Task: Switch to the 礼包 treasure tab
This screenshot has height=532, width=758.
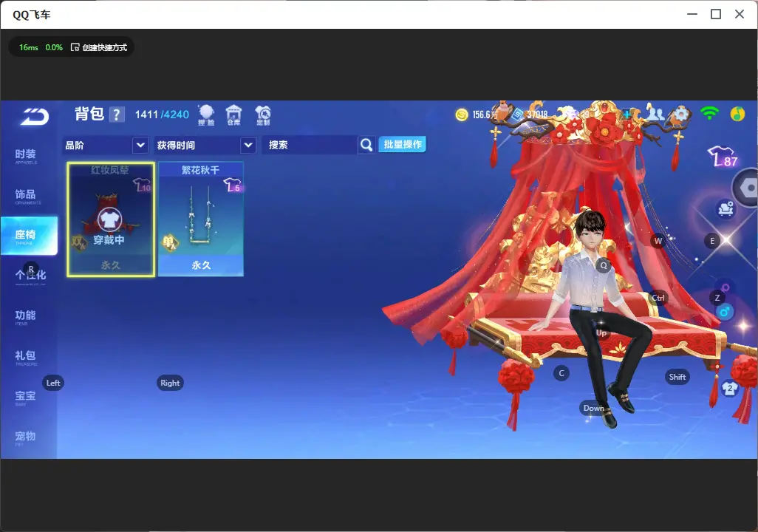Action: [x=26, y=357]
